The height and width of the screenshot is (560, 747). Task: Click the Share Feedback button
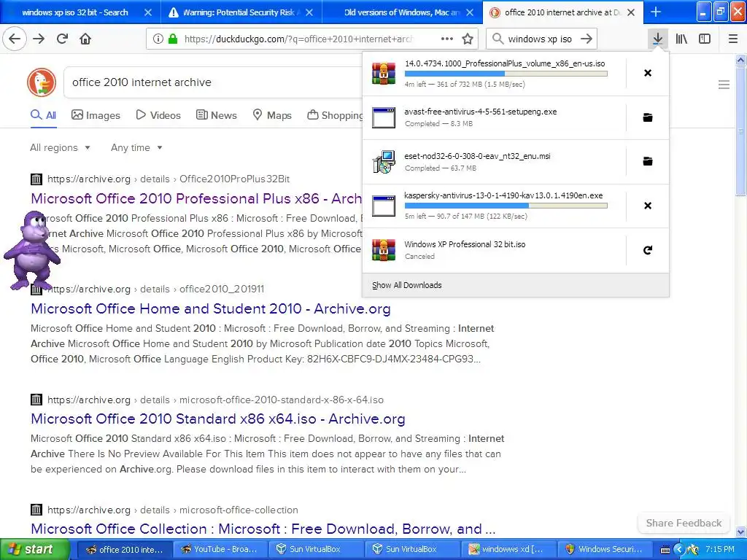684,523
